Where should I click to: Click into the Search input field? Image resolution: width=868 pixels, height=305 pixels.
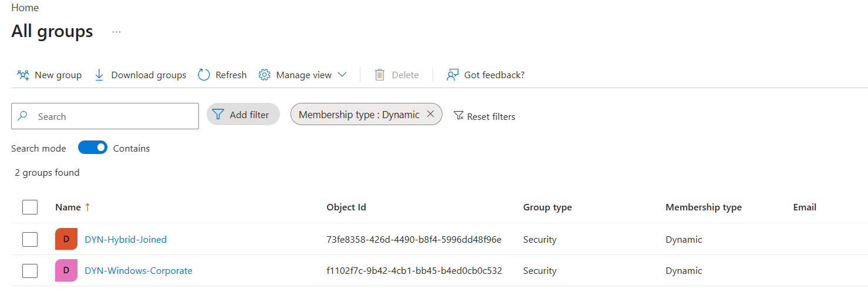click(105, 116)
